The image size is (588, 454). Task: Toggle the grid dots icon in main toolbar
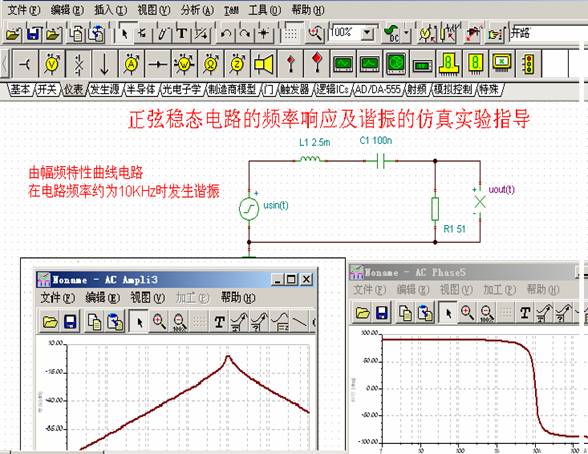(291, 34)
